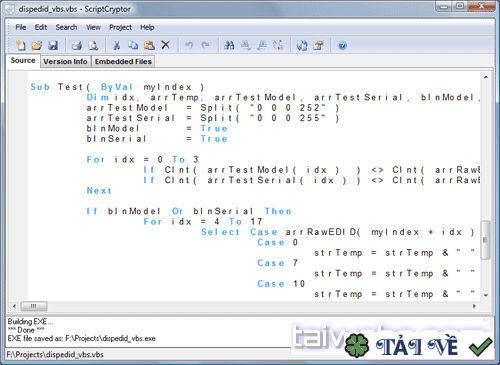Click the Find Next toolbar icon
This screenshot has width=500, height=365.
click(246, 45)
